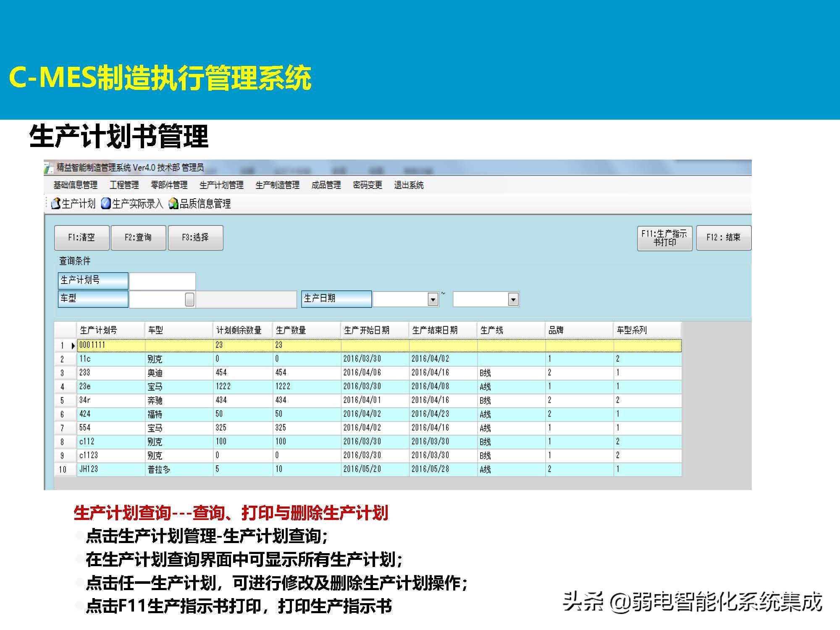Select plan number cell 23e
The height and width of the screenshot is (630, 840).
(x=111, y=387)
